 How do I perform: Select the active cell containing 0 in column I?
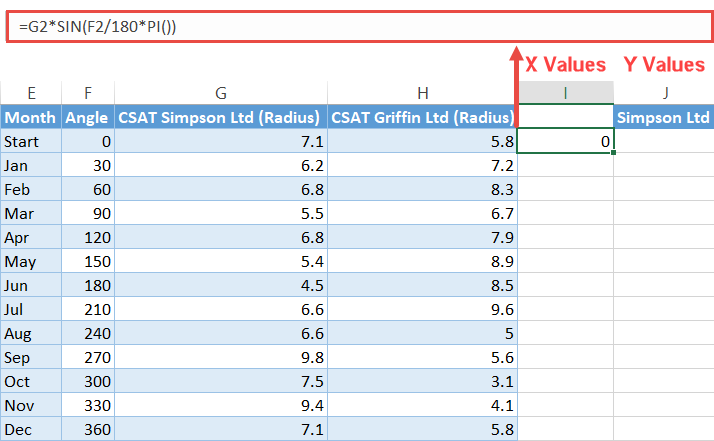pos(566,141)
